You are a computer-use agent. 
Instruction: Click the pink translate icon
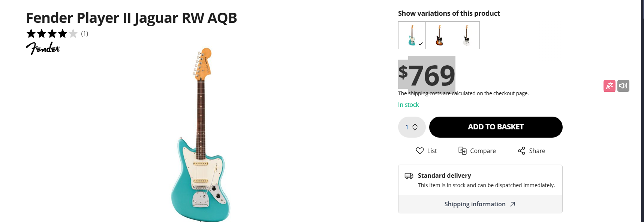click(x=609, y=86)
